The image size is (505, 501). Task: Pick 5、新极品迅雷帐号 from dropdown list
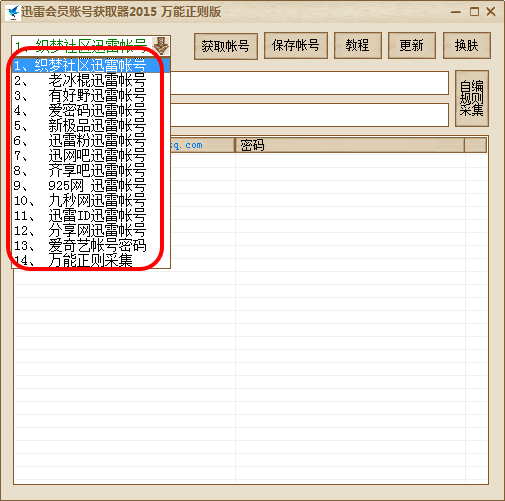(x=91, y=125)
